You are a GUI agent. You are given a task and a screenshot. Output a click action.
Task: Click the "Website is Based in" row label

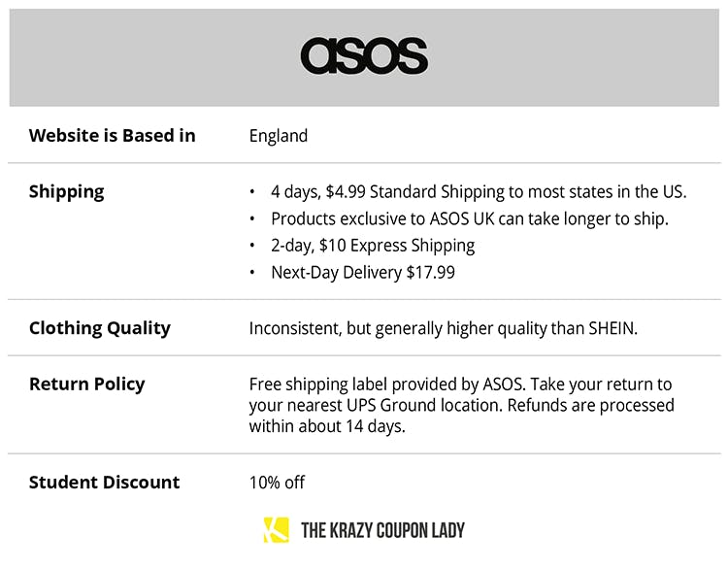112,135
